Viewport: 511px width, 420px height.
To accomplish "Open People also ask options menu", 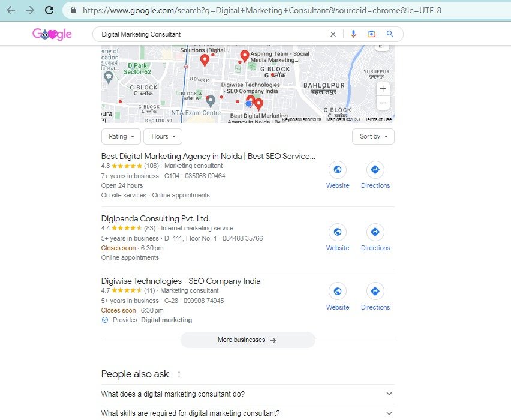I will 179,374.
